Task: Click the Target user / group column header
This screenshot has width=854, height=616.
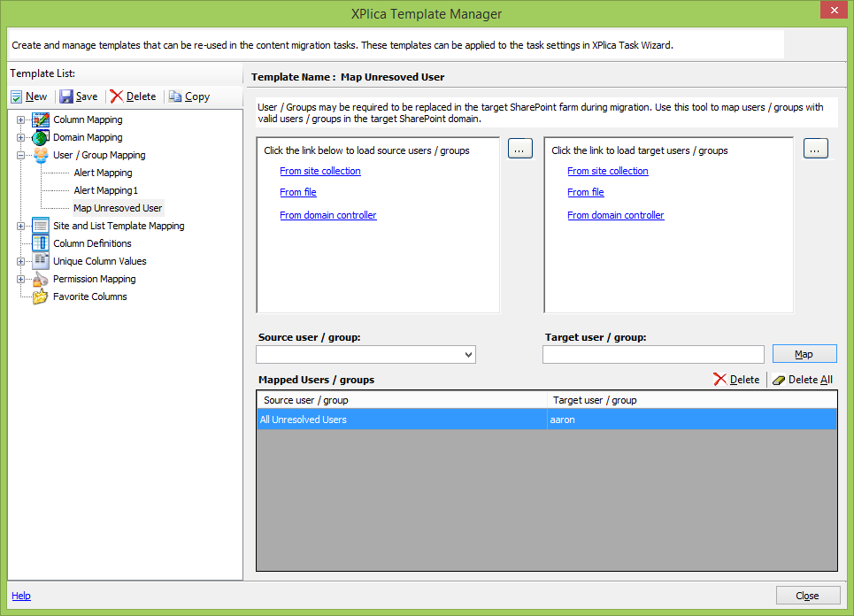Action: point(692,400)
